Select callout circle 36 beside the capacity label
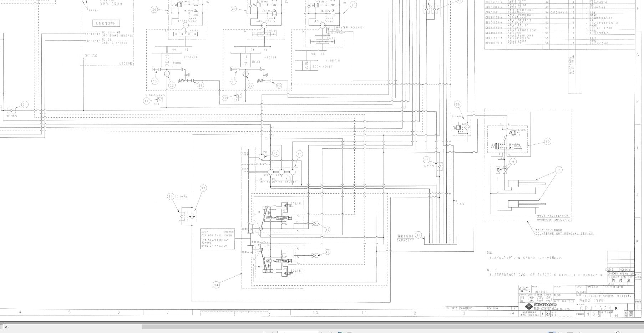644x333 pixels. click(x=419, y=235)
